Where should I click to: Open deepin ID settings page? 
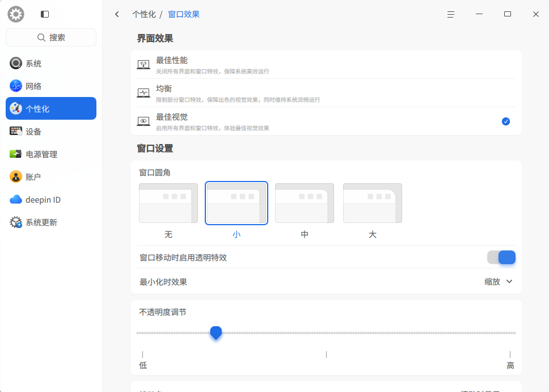click(51, 199)
